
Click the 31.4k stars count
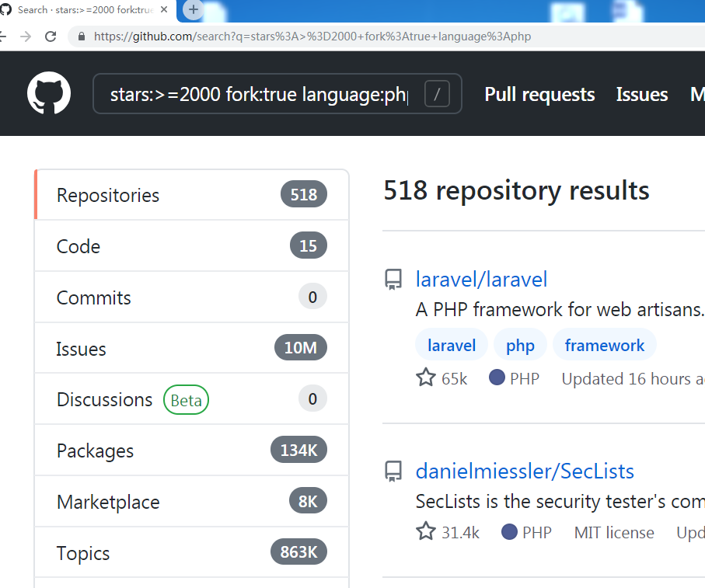460,533
